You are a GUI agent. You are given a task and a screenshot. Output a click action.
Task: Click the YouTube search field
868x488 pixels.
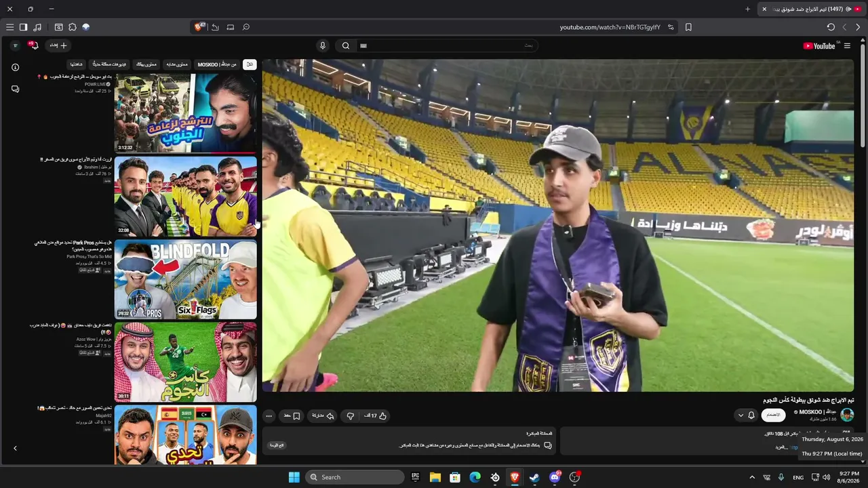[446, 45]
